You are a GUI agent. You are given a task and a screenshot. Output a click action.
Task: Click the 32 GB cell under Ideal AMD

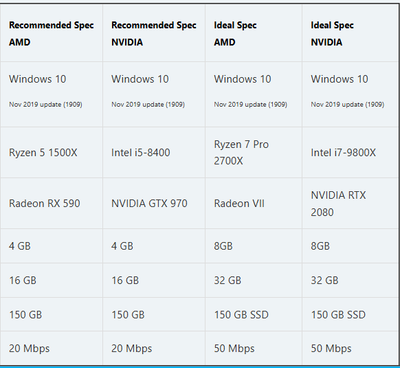coord(254,280)
